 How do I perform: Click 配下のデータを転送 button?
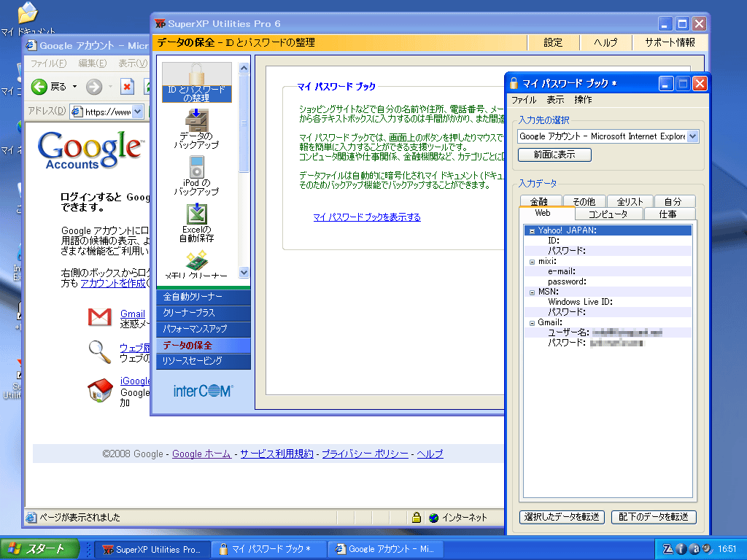[654, 517]
